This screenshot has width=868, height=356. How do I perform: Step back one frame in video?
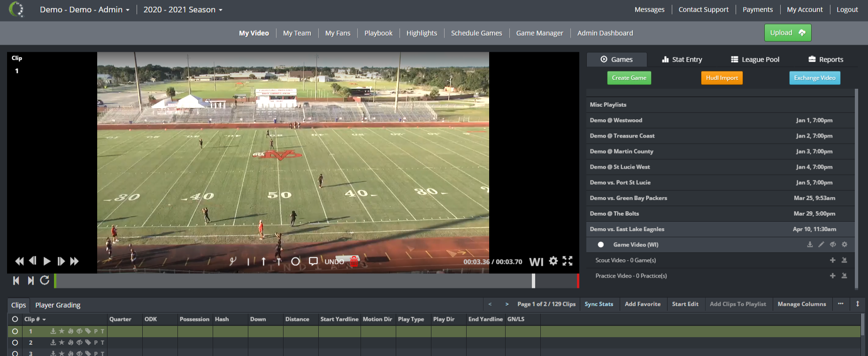tap(33, 261)
